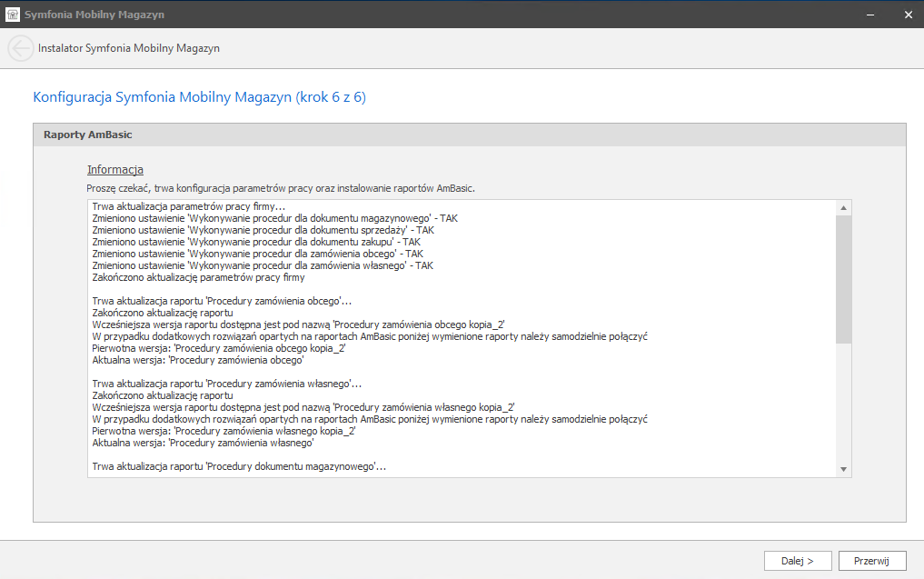This screenshot has width=924, height=579.
Task: Click the Symfonia app icon in title bar
Action: (x=13, y=15)
